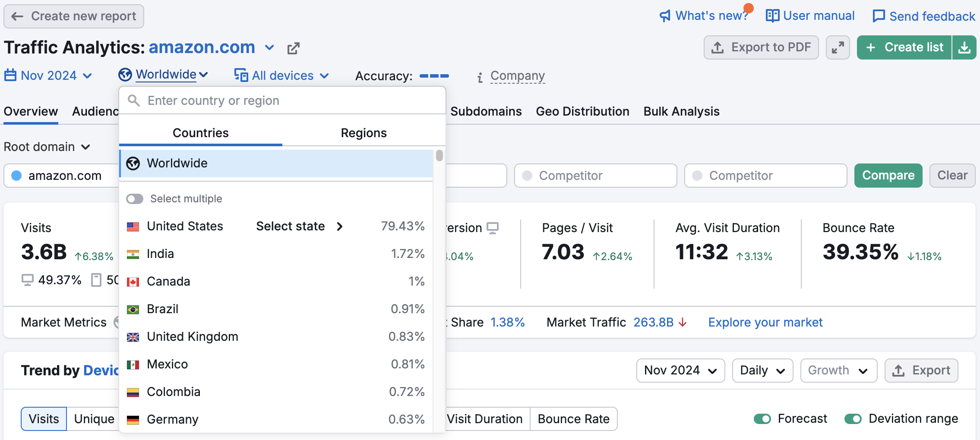Open User manual book icon

(772, 16)
